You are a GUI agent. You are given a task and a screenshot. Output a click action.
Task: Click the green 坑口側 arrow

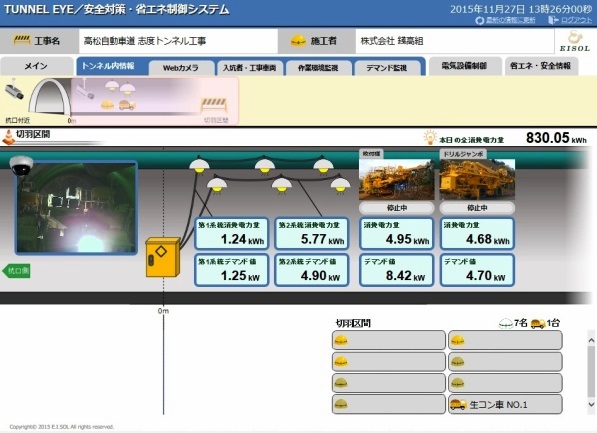tap(16, 271)
